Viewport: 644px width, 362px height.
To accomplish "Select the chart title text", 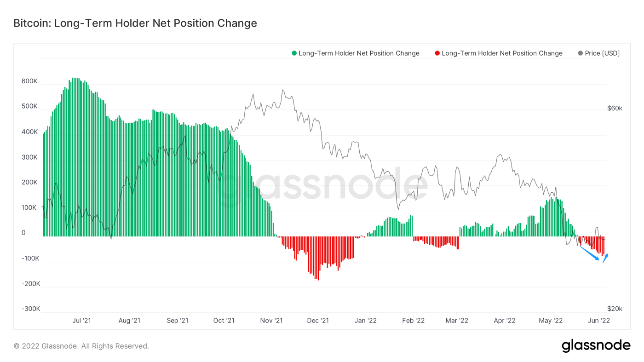I will coord(135,23).
